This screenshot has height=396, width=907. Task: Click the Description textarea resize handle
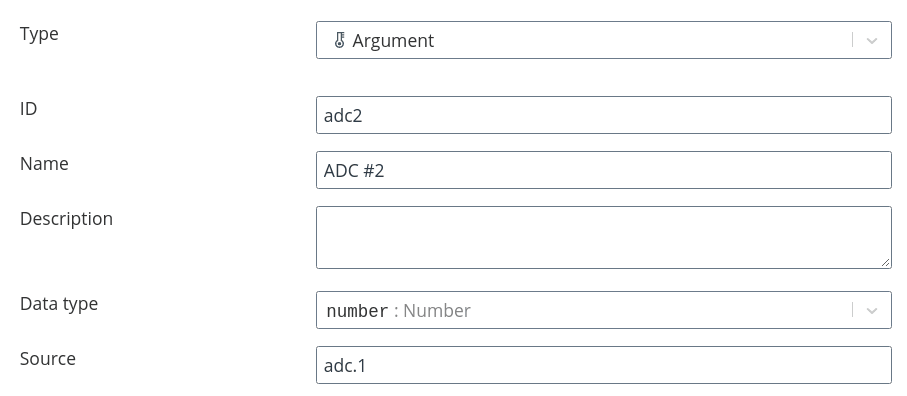(886, 262)
